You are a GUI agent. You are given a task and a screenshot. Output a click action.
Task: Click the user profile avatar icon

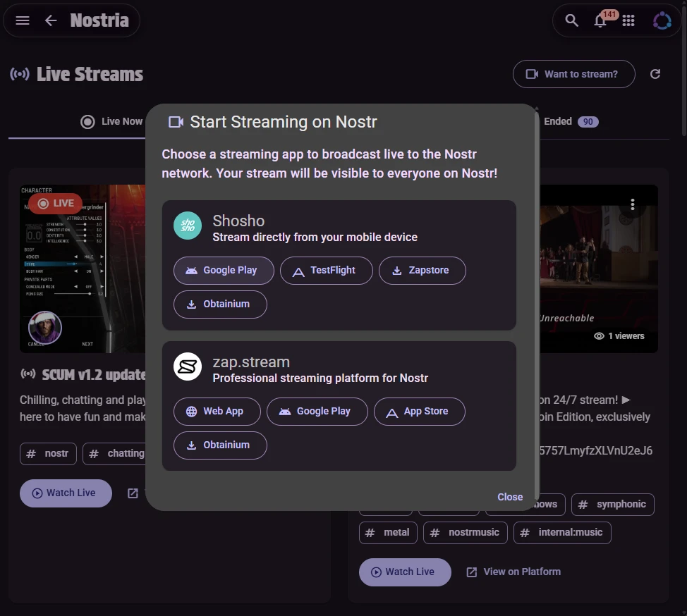tap(662, 20)
